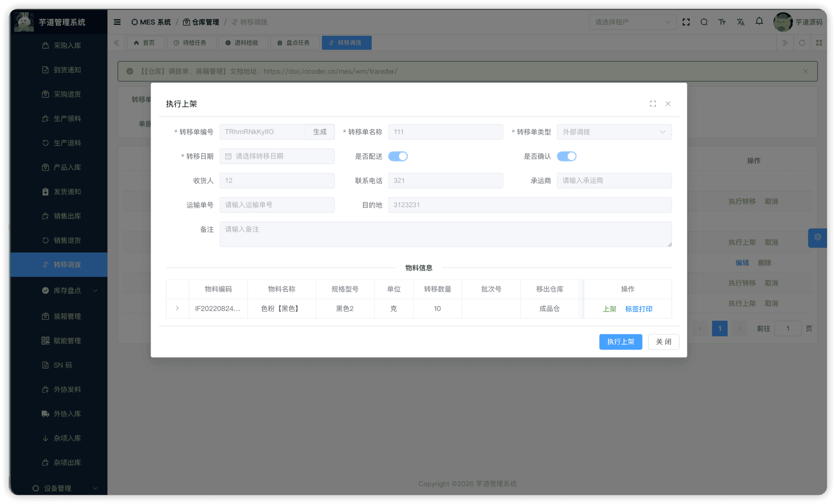This screenshot has width=836, height=504.
Task: Open the 转移单类型 dropdown
Action: pos(614,132)
